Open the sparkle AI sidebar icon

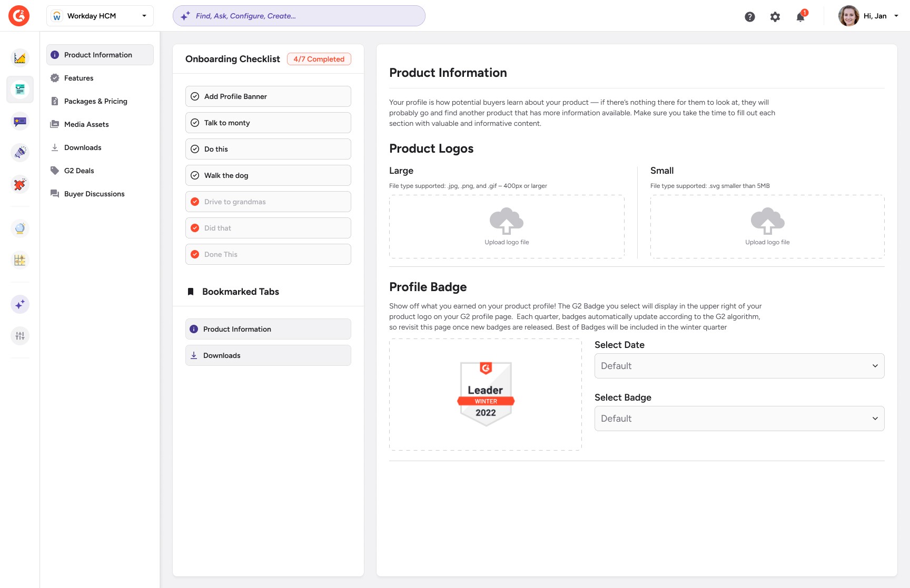click(20, 304)
